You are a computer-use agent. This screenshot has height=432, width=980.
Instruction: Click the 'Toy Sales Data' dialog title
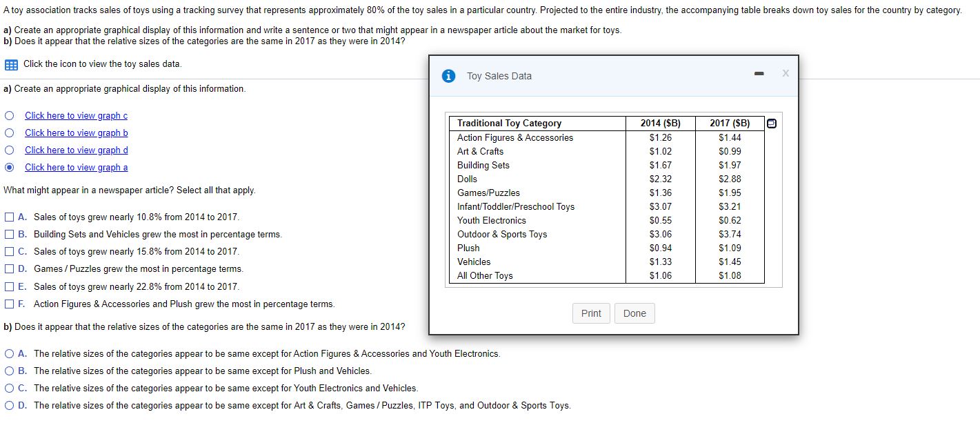(x=499, y=76)
